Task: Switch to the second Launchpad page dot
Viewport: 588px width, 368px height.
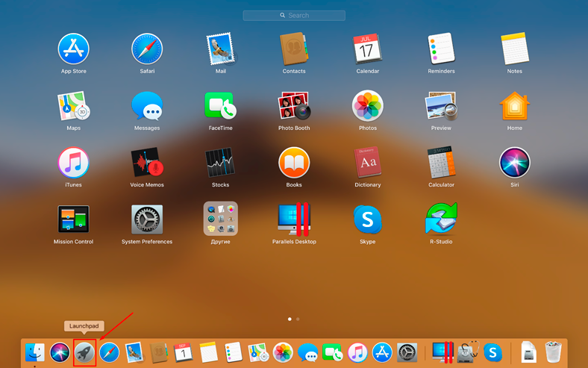Action: click(x=298, y=319)
